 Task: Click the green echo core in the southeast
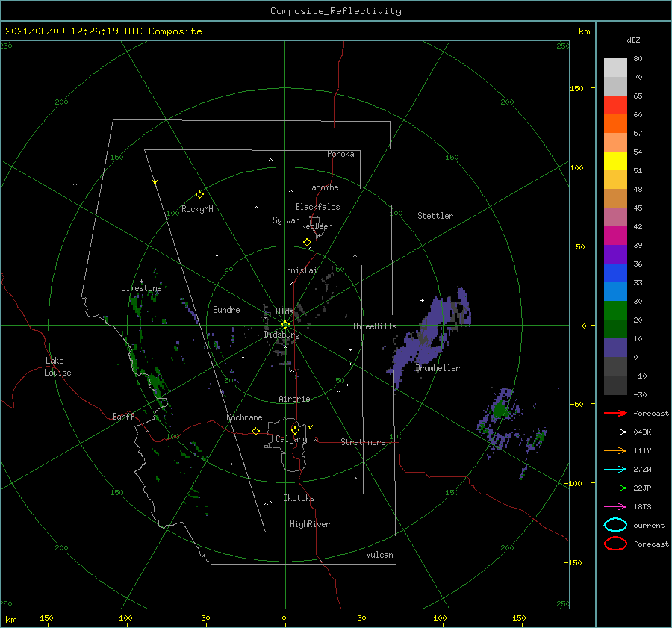coord(500,409)
